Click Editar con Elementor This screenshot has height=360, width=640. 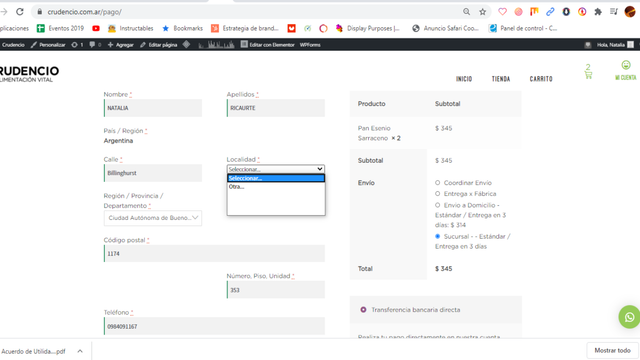(x=267, y=45)
